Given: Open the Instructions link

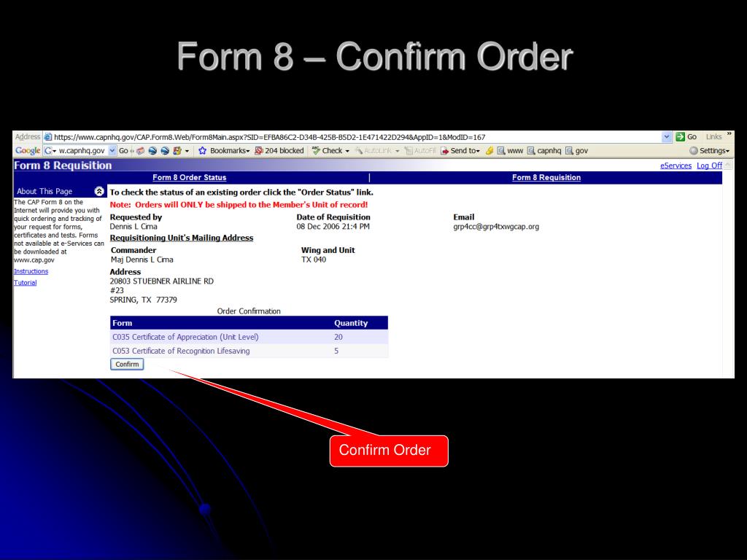Looking at the screenshot, I should pos(31,271).
